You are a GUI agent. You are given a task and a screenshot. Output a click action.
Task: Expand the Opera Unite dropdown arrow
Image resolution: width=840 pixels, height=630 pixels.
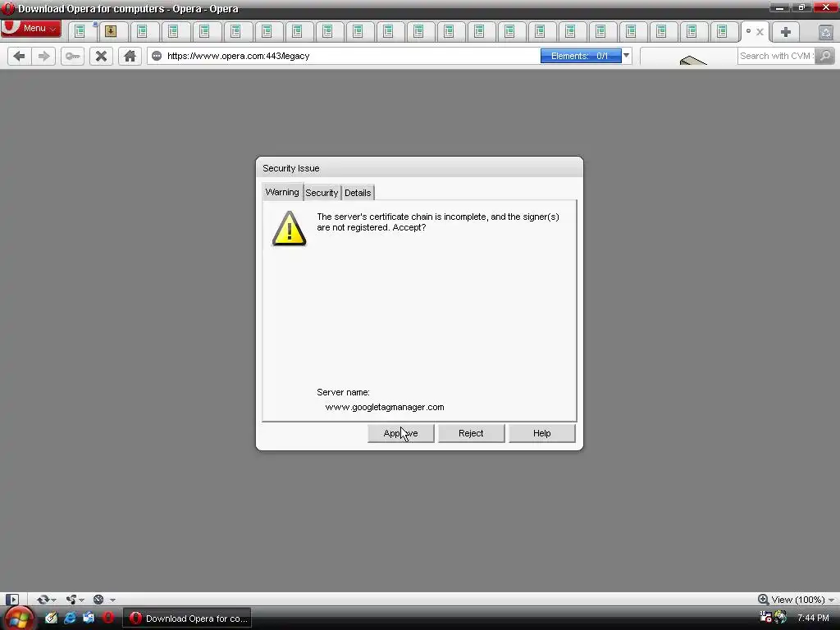tap(82, 600)
